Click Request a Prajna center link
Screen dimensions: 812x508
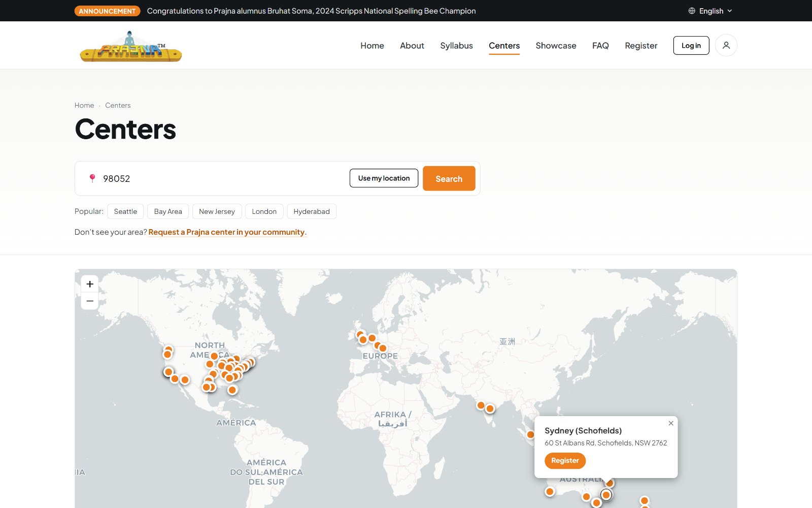click(227, 232)
